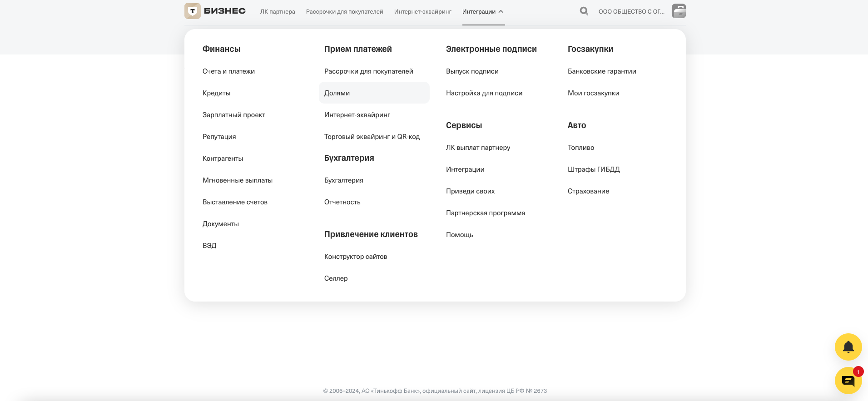Screen dimensions: 868x401
Task: Click the БИЗНЕС brand wordmark
Action: click(225, 11)
